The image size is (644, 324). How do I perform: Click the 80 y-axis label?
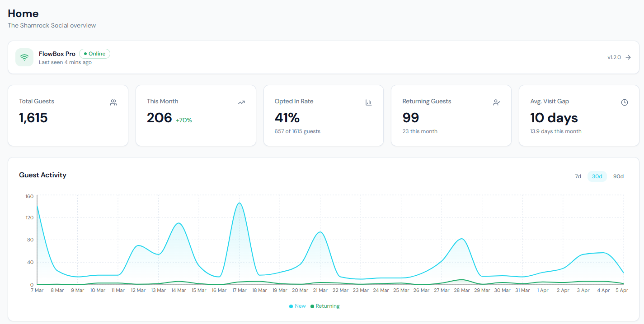coord(30,240)
